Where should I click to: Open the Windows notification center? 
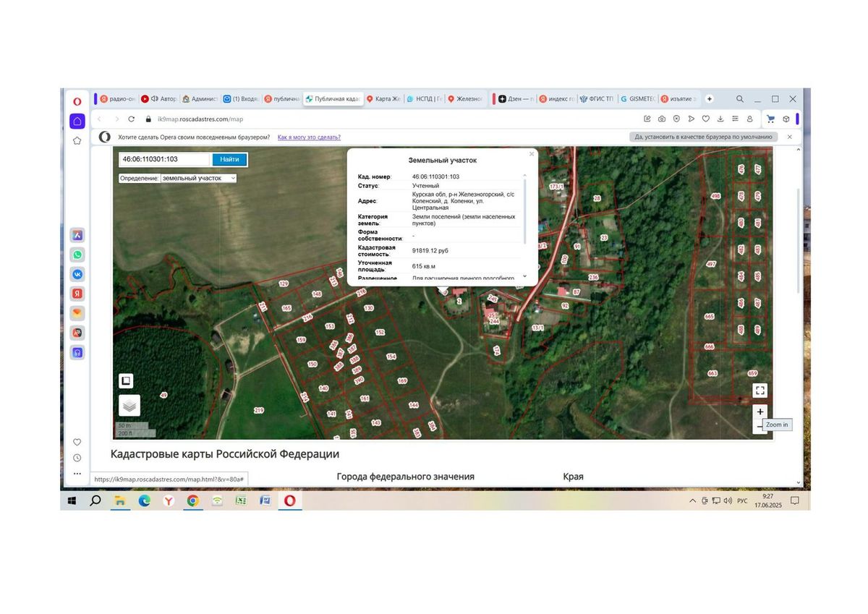[x=795, y=500]
